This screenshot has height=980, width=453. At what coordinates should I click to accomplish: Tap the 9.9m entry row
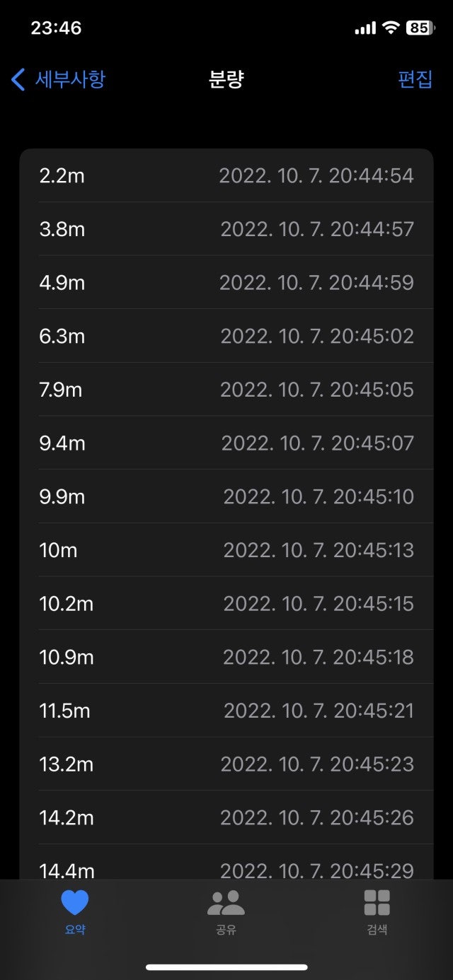[x=226, y=496]
